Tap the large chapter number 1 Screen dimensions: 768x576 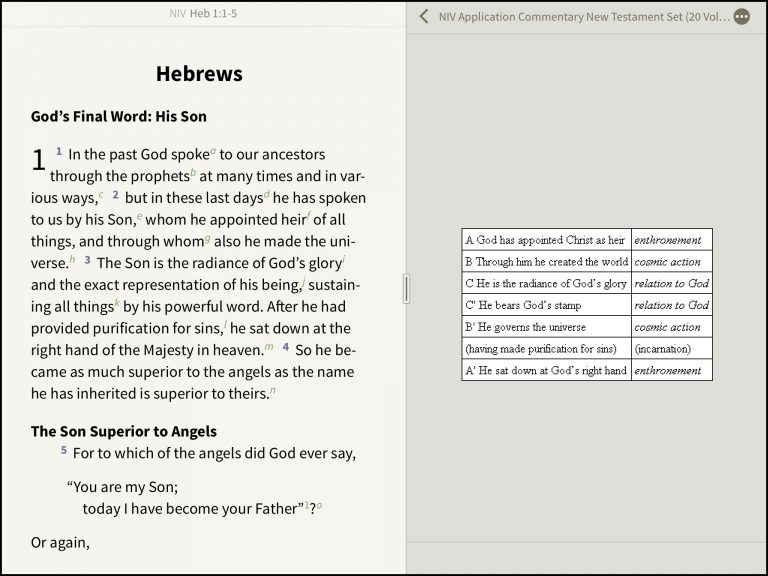point(39,160)
